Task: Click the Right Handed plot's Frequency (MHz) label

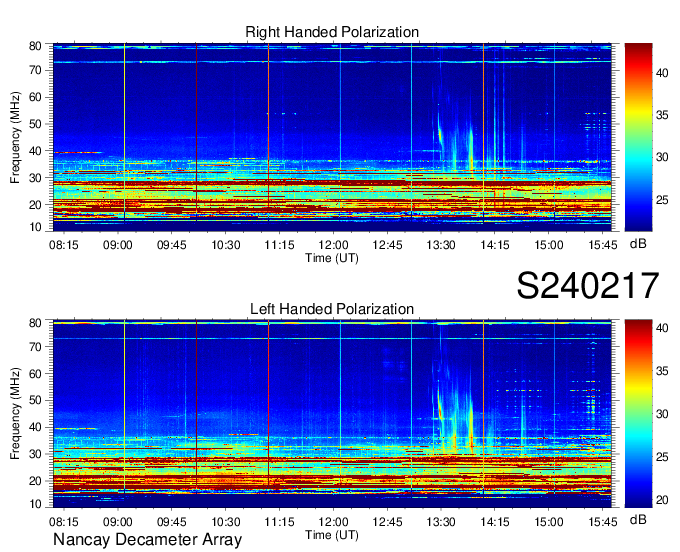Action: click(15, 137)
